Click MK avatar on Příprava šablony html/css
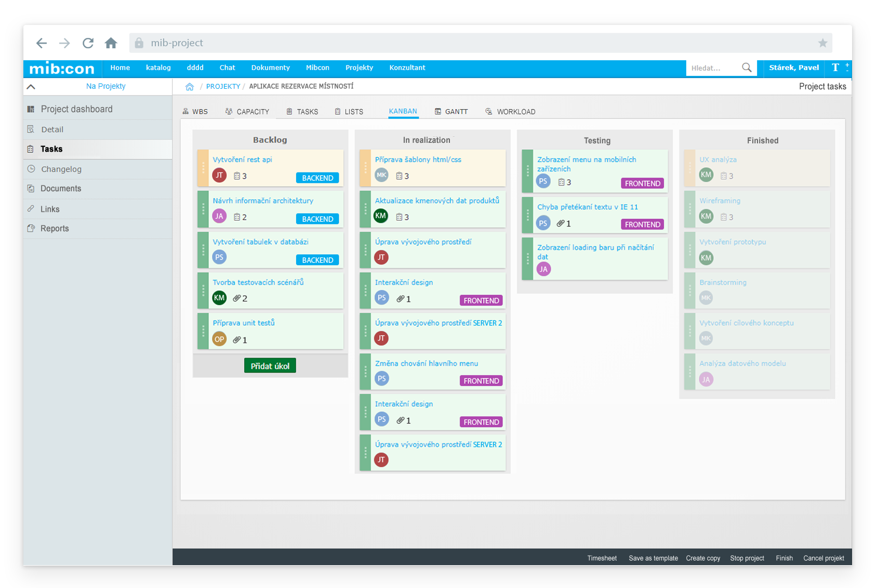This screenshot has width=877, height=588. pyautogui.click(x=381, y=176)
